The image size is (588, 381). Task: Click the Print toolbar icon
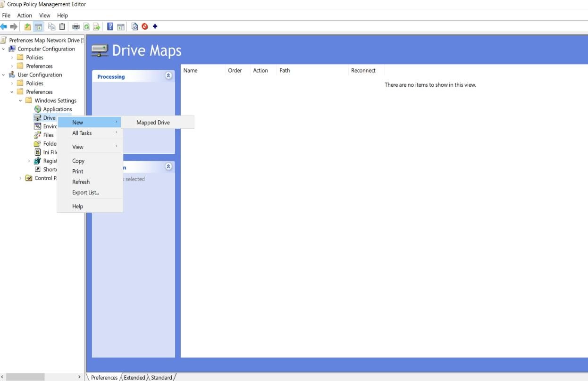point(76,26)
